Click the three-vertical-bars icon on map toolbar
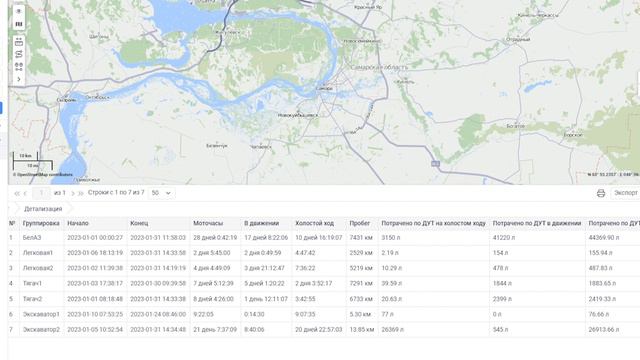 (x=19, y=24)
